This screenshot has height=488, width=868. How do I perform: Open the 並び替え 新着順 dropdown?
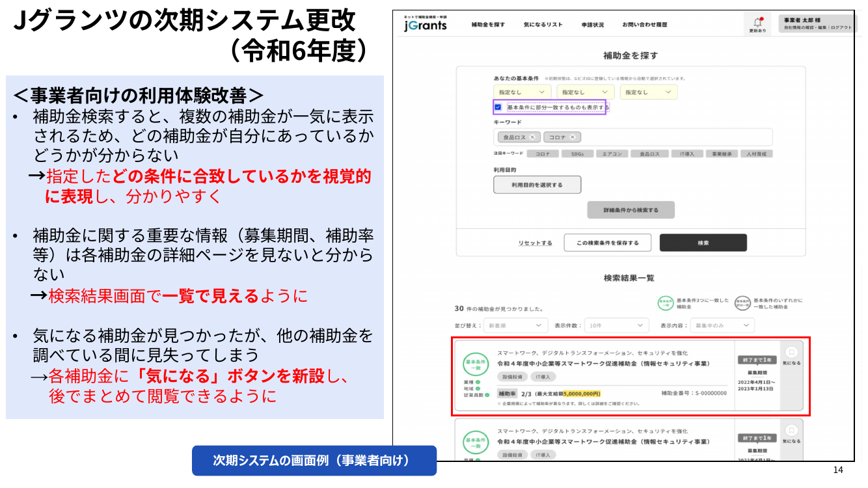click(516, 325)
